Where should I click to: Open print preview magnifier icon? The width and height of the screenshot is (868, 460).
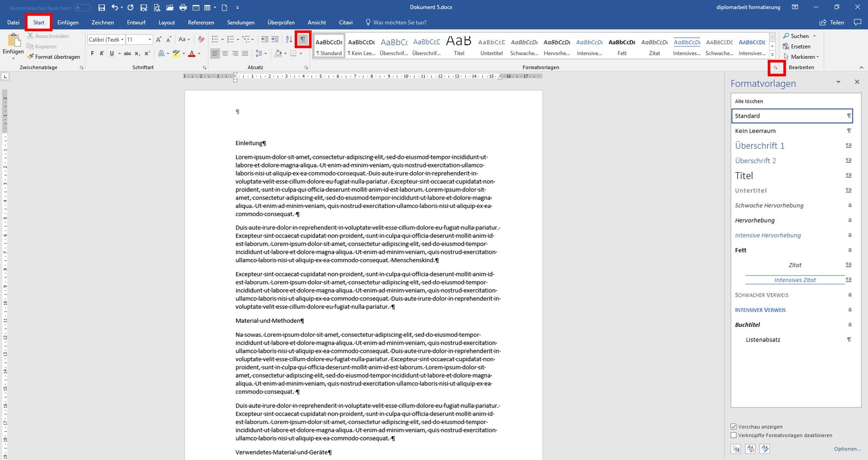pyautogui.click(x=157, y=7)
